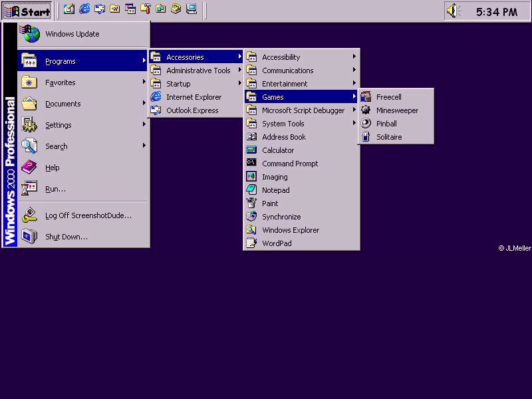Click the Calculator icon in Accessories

(x=251, y=150)
